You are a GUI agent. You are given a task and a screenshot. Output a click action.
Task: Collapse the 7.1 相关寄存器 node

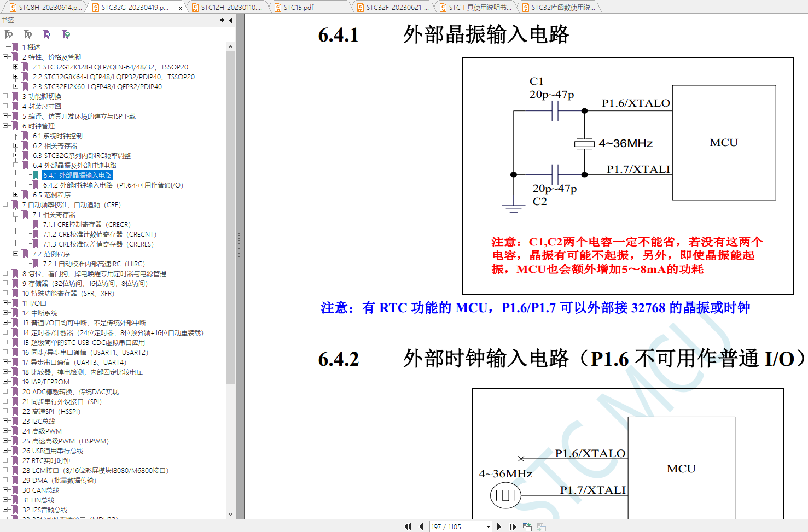[x=16, y=214]
